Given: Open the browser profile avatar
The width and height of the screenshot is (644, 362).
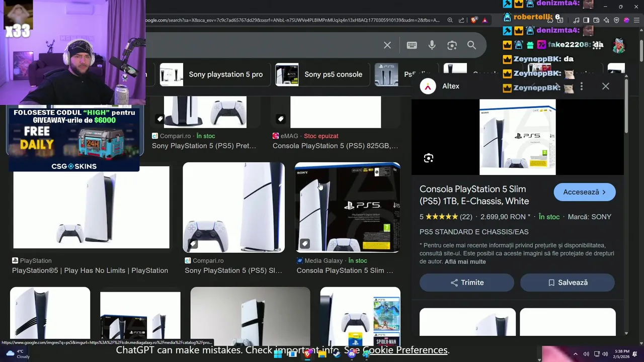Looking at the screenshot, I should click(626, 20).
